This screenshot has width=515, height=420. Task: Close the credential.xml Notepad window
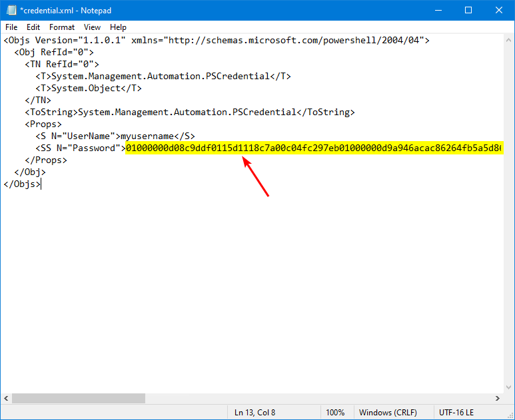(499, 11)
